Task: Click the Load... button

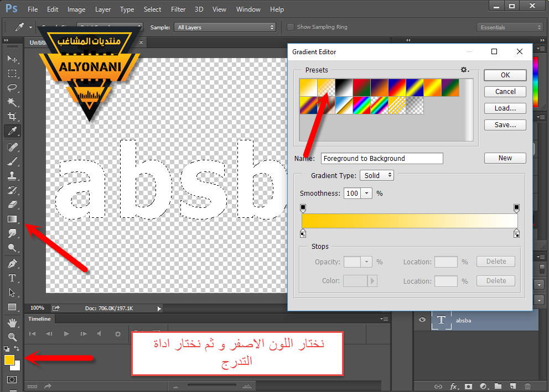Action: coord(505,108)
